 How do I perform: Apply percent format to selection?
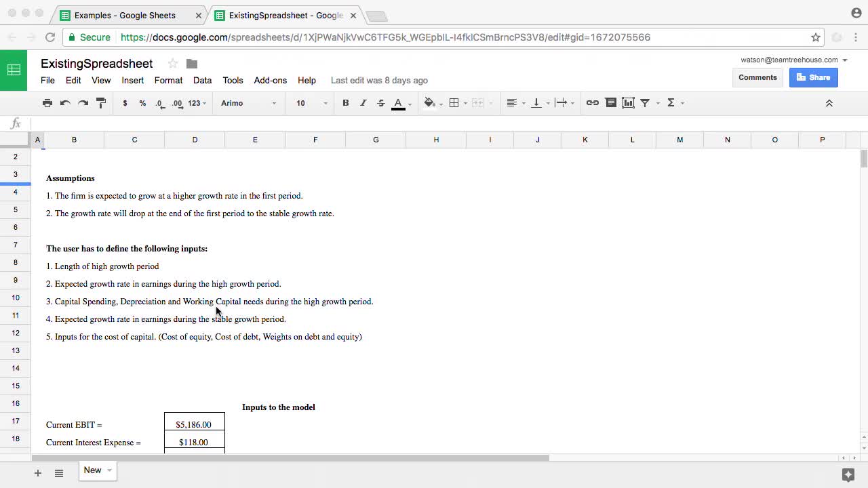[142, 102]
